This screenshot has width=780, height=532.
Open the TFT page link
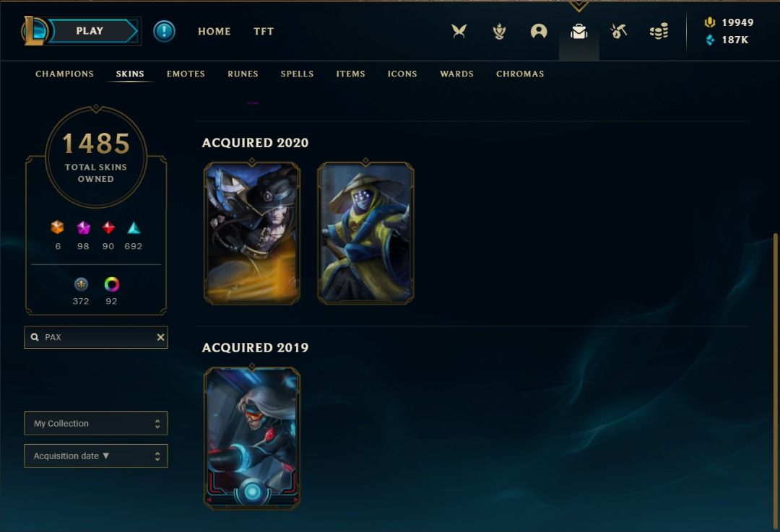click(264, 31)
